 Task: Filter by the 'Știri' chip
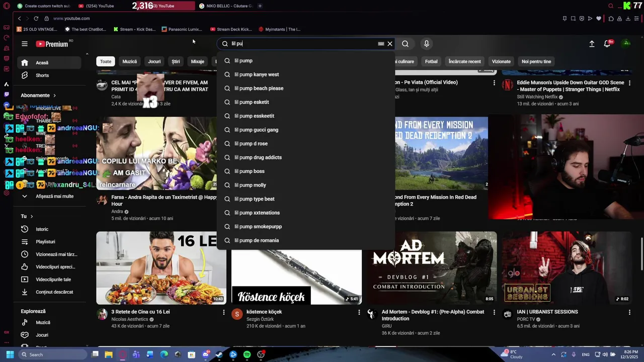point(176,61)
